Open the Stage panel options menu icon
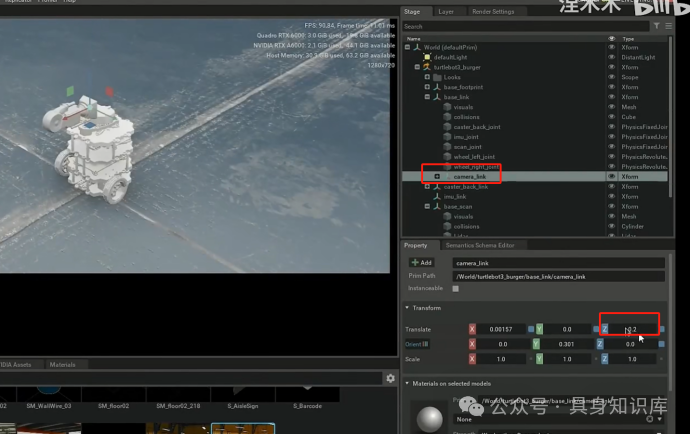This screenshot has width=690, height=434. coord(668,26)
